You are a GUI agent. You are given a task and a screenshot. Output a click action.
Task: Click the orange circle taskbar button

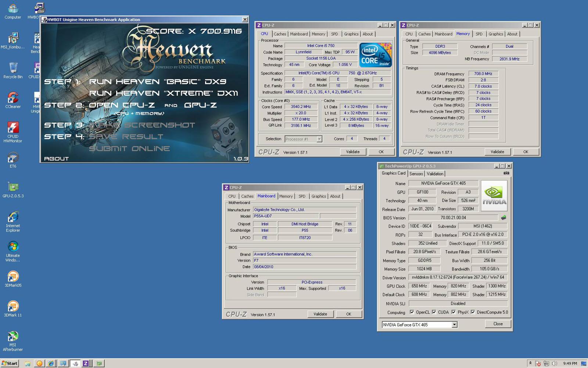(x=39, y=364)
